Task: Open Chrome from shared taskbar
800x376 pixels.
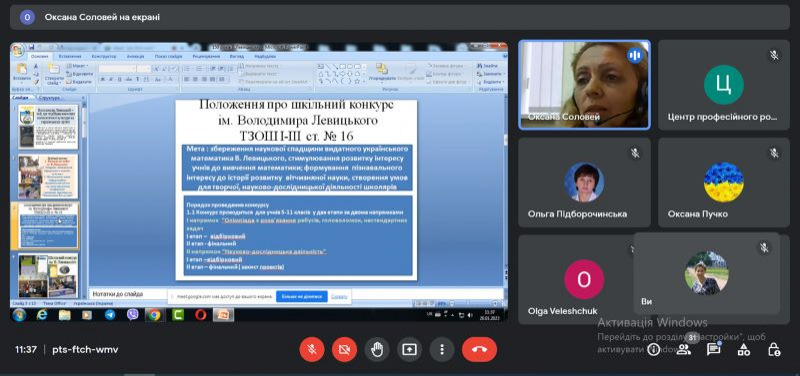Action: tap(154, 315)
